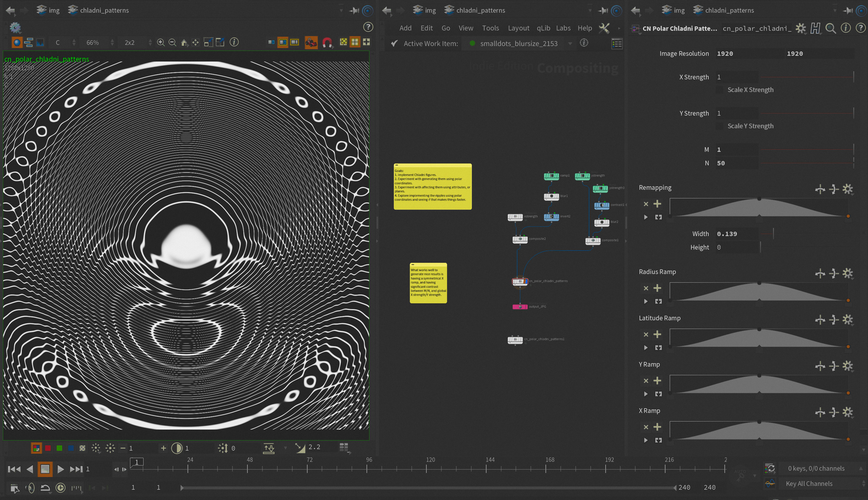Image resolution: width=868 pixels, height=500 pixels.
Task: Open node info 'i' icon in parameter pane
Action: click(846, 28)
